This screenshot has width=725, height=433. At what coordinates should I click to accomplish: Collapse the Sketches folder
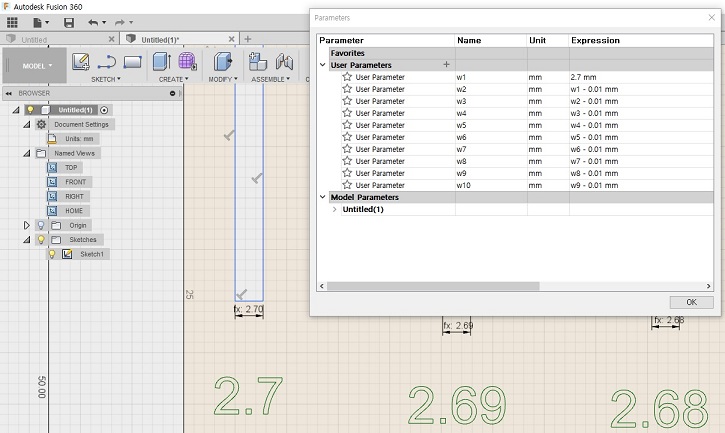(27, 240)
